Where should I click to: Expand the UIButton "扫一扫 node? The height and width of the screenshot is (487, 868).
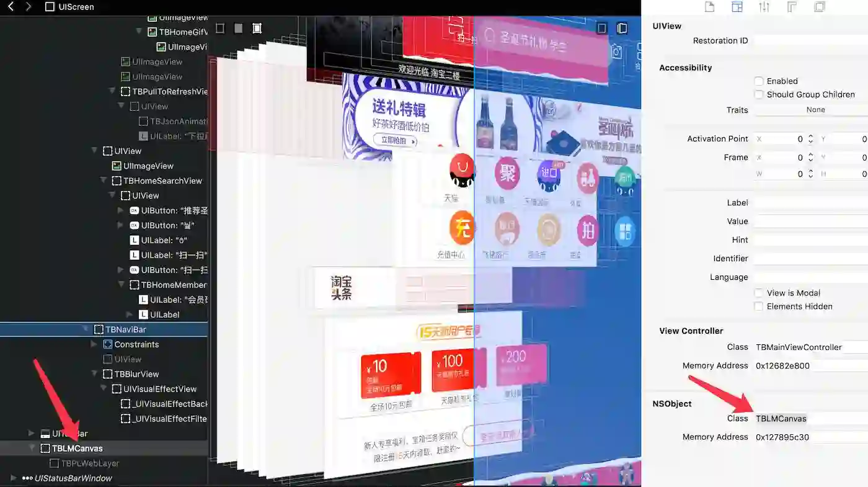(x=121, y=270)
